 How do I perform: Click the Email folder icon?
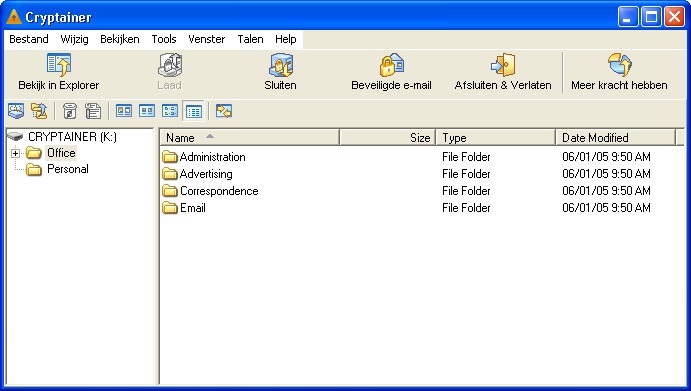click(x=170, y=208)
